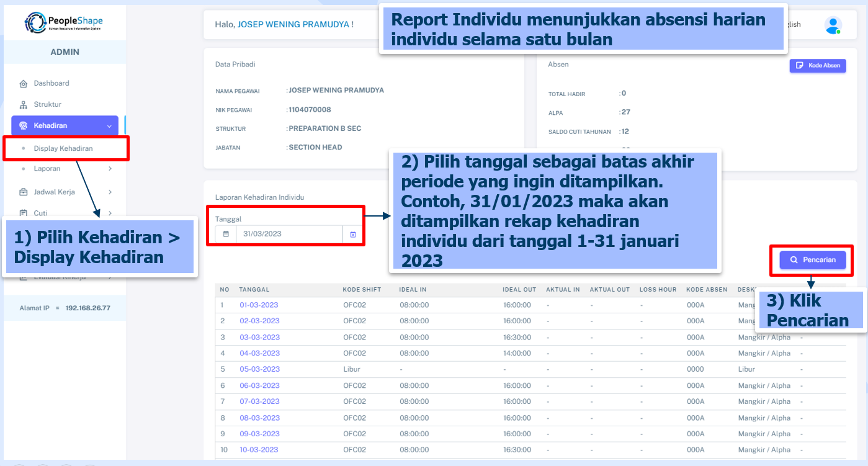This screenshot has height=466, width=868.
Task: Select Display Kehadiran menu item
Action: [x=63, y=148]
